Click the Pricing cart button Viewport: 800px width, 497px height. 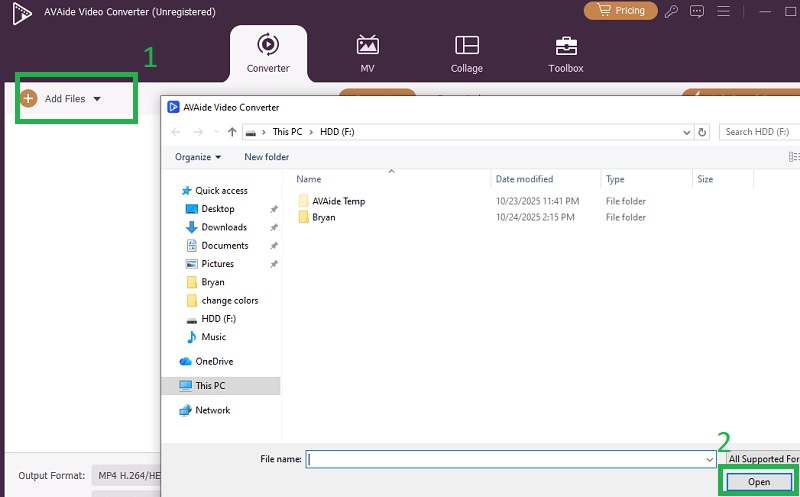tap(620, 11)
